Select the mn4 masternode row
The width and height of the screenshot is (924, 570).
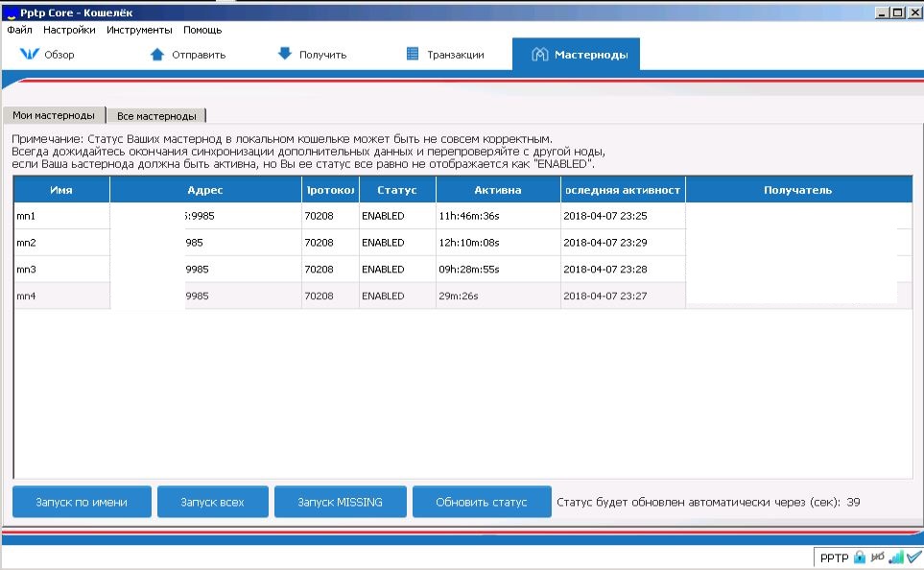click(462, 296)
